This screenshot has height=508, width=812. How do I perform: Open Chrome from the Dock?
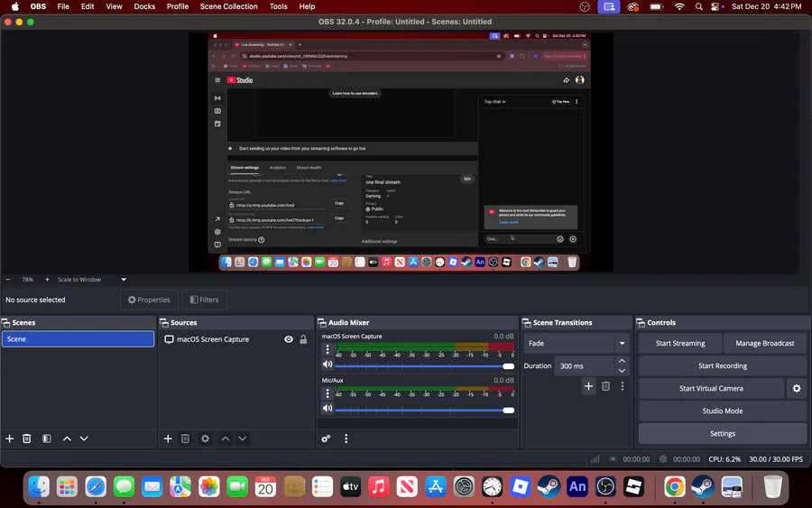coord(675,486)
